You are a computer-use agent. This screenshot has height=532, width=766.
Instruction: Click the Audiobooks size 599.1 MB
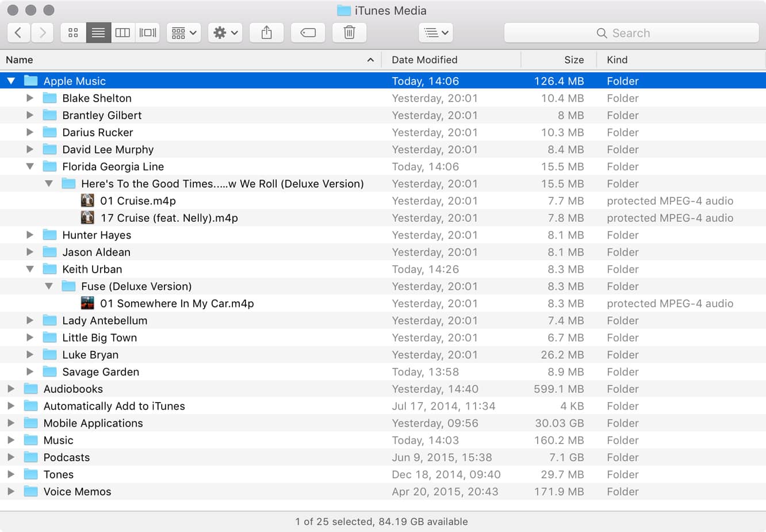point(559,389)
